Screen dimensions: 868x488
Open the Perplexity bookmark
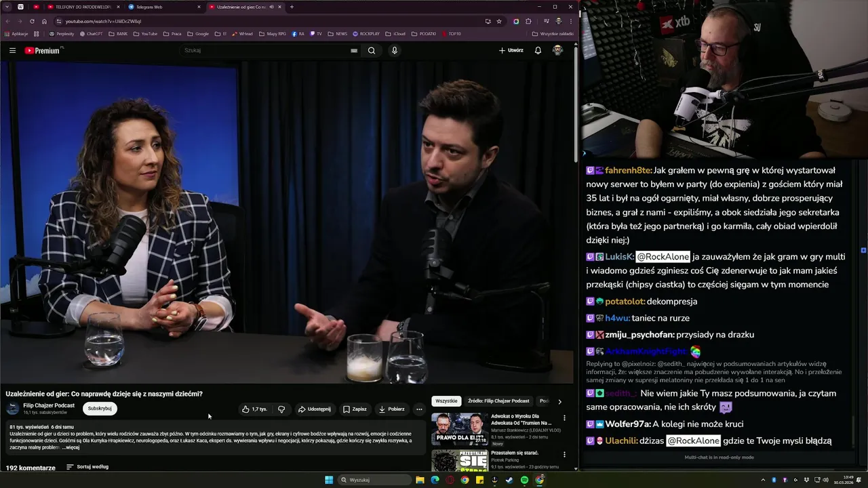62,33
